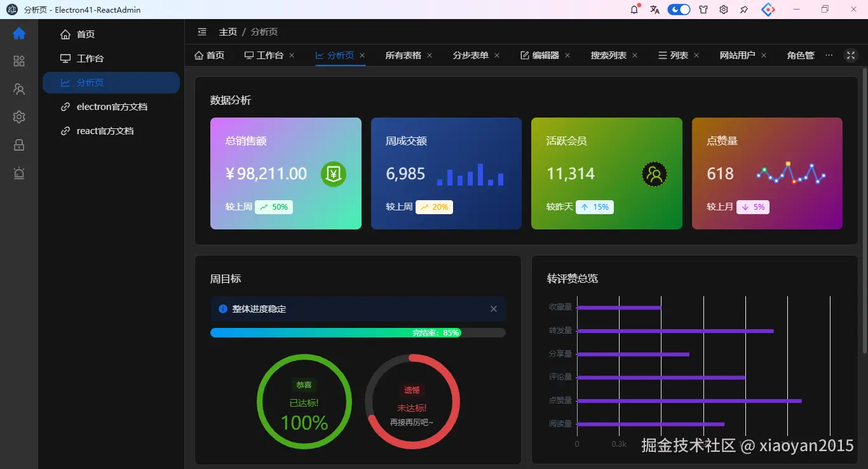Open the gear icon in left rail

19,117
